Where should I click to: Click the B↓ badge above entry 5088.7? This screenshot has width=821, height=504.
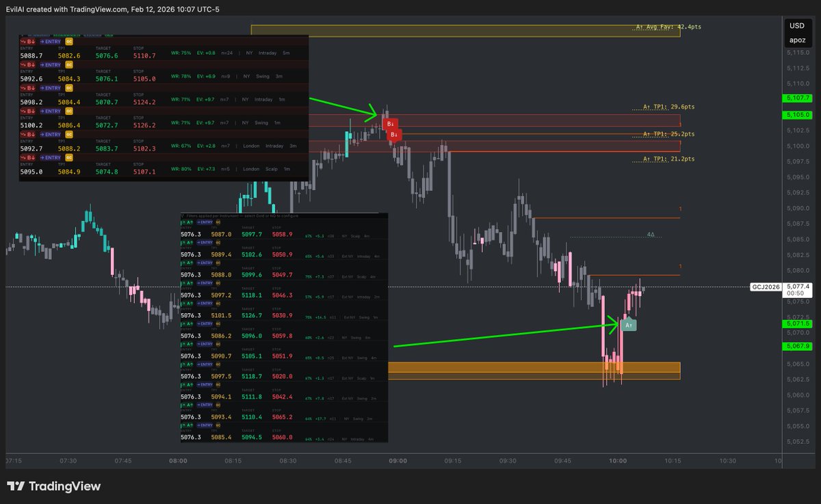[x=28, y=42]
